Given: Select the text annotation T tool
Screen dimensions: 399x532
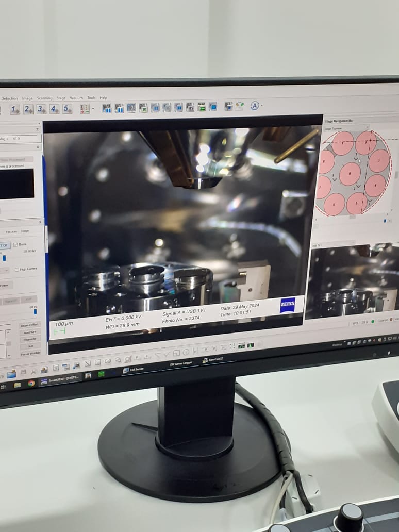Looking at the screenshot, I should click(56, 367).
